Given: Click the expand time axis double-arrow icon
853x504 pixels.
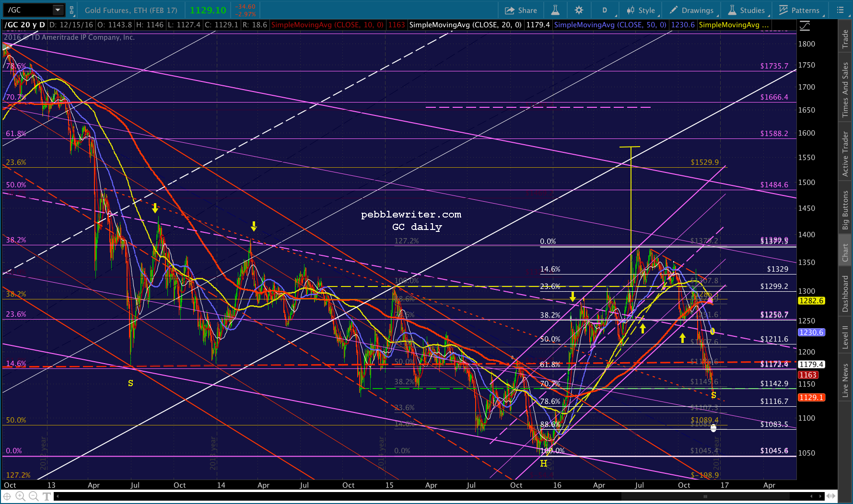Looking at the screenshot, I should (831, 496).
